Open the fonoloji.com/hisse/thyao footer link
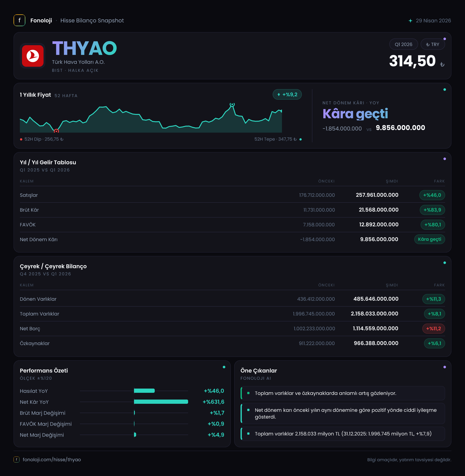 [52, 459]
